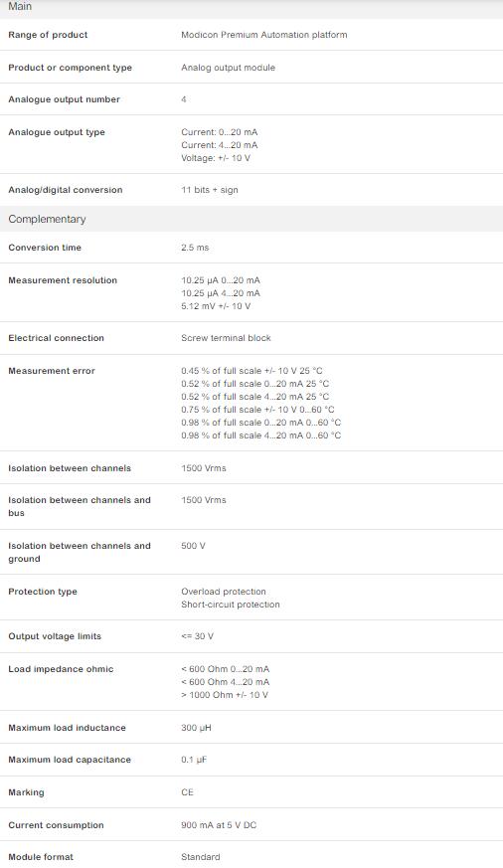Select the Maximum load inductance value 300 µH

pyautogui.click(x=196, y=728)
